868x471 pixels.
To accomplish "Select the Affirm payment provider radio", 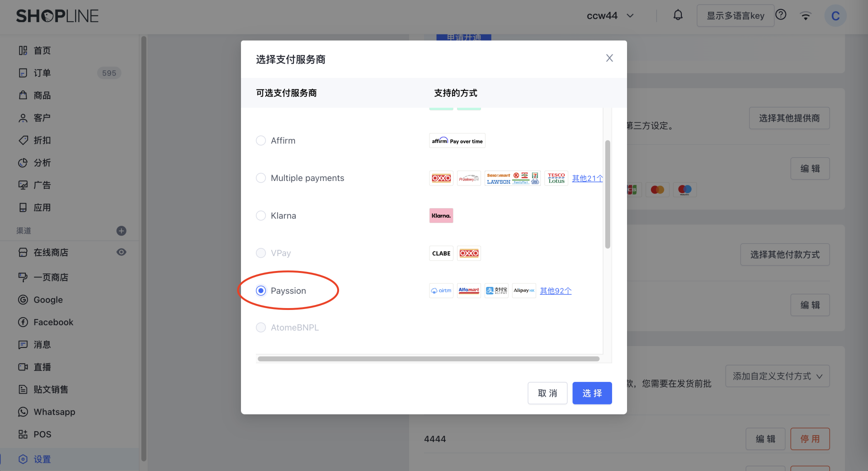I will pos(261,140).
